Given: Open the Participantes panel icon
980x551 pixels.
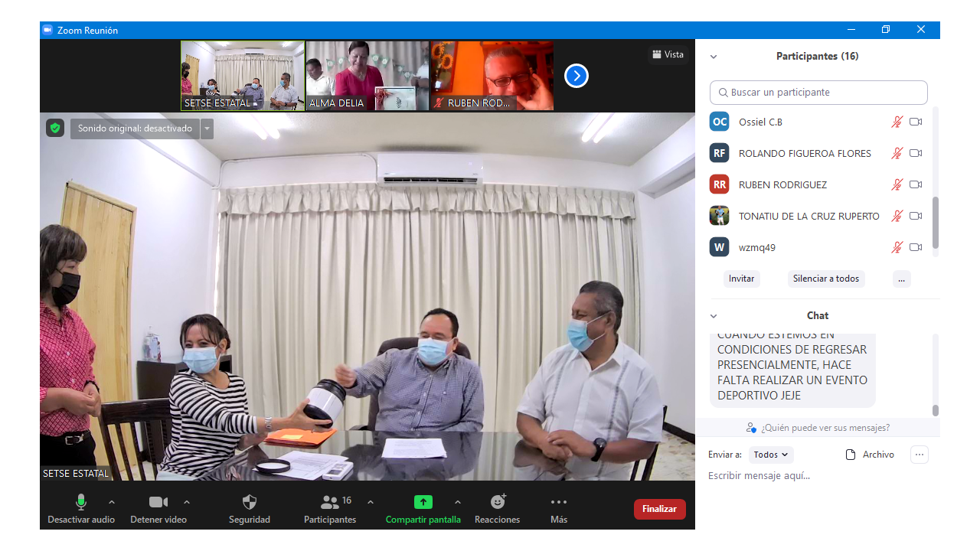Looking at the screenshot, I should point(330,502).
